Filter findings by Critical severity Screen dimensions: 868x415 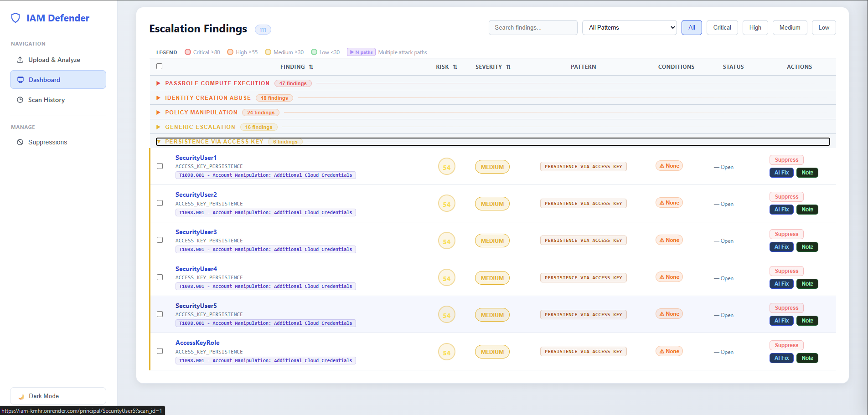pyautogui.click(x=722, y=28)
